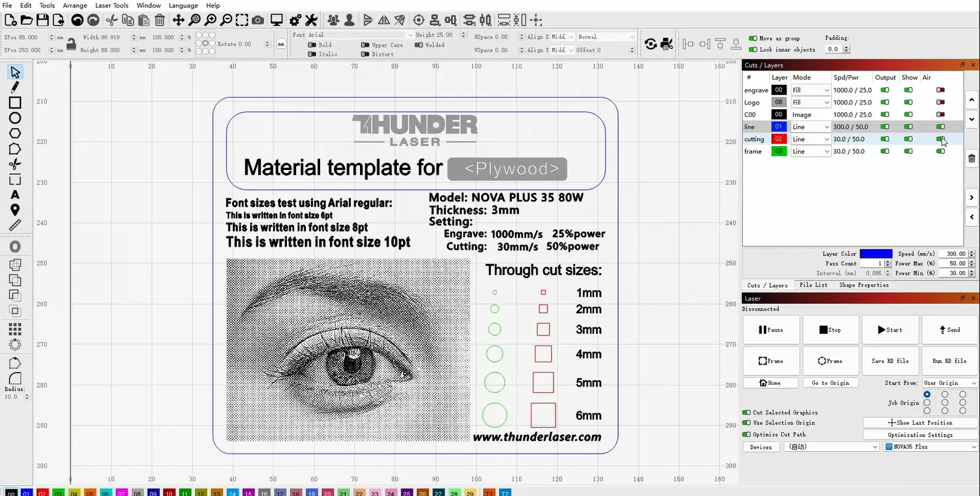Click the Delete trash icon in toolbar
The height and width of the screenshot is (496, 980).
[x=160, y=20]
